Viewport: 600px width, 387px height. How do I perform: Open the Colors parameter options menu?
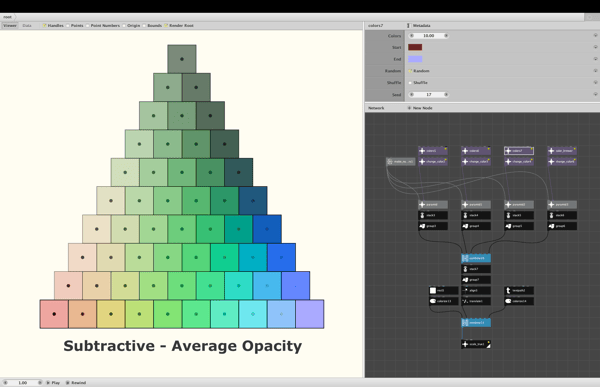click(x=595, y=36)
